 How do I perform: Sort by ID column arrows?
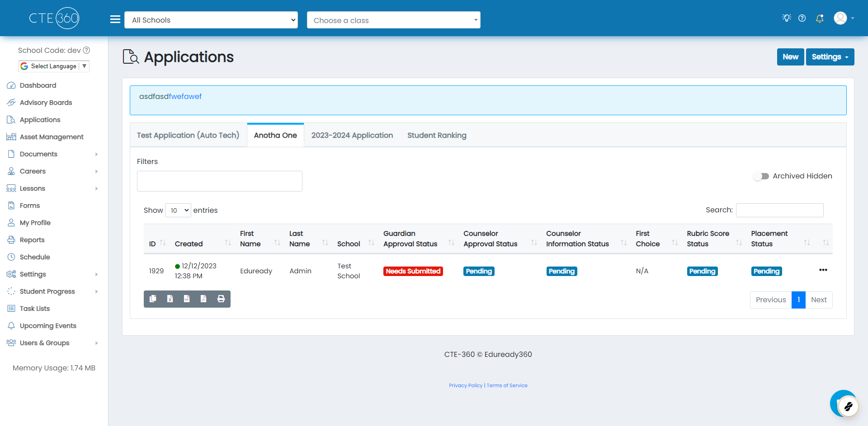163,243
